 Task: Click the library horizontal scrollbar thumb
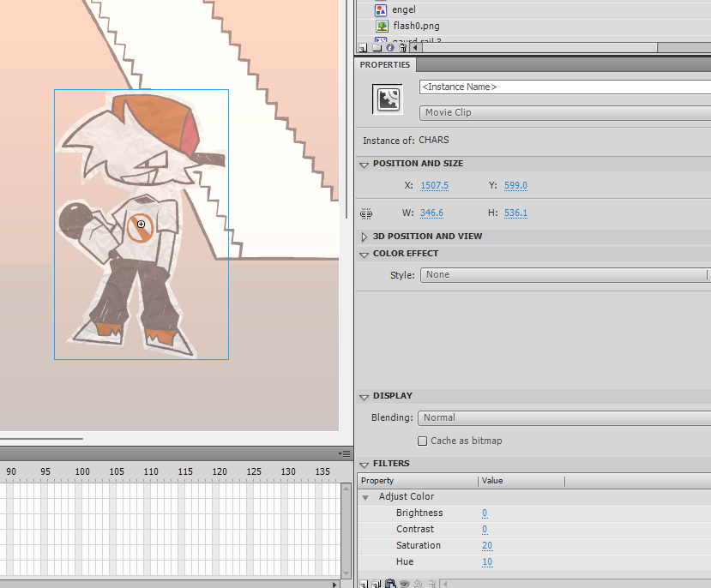tap(539, 47)
